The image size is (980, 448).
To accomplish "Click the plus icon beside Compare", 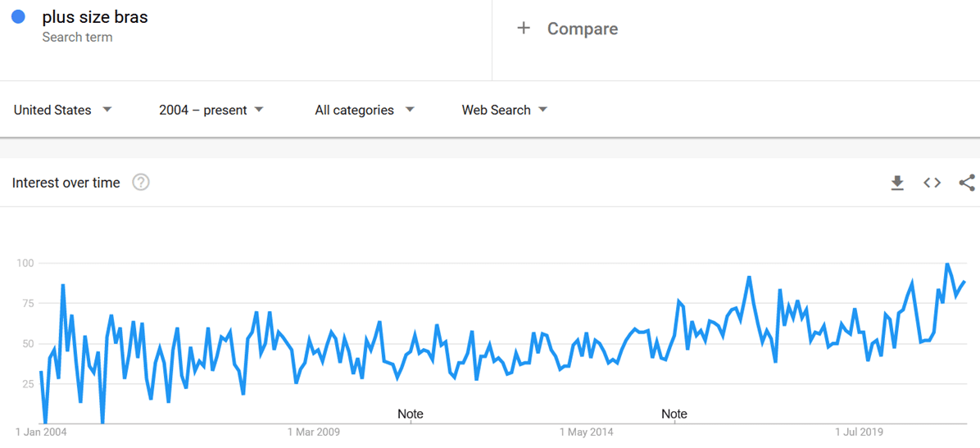I will coord(524,29).
